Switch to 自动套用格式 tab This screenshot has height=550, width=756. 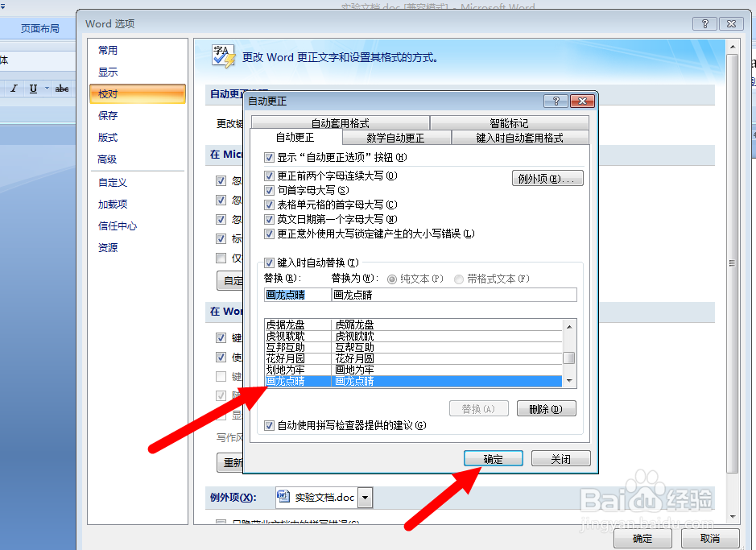click(340, 123)
